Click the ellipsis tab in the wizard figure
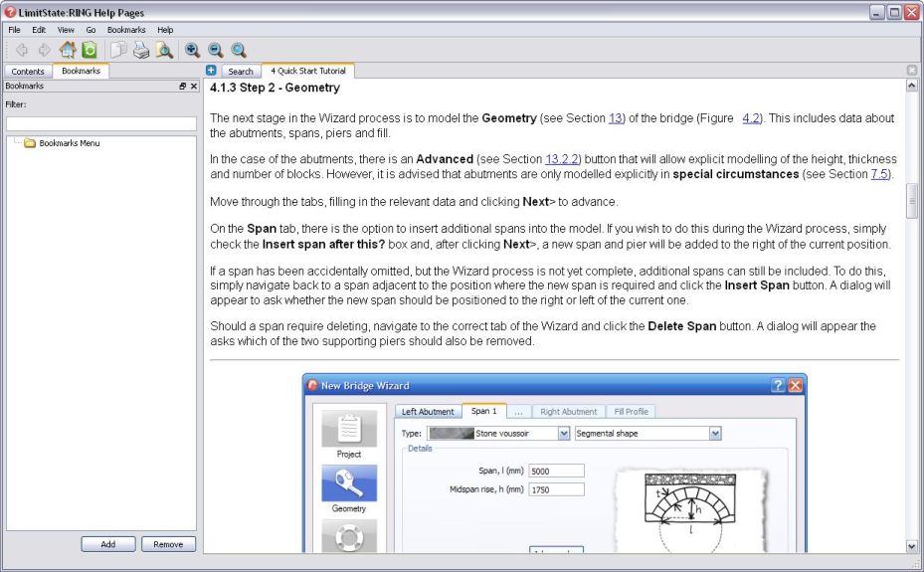 pyautogui.click(x=518, y=412)
